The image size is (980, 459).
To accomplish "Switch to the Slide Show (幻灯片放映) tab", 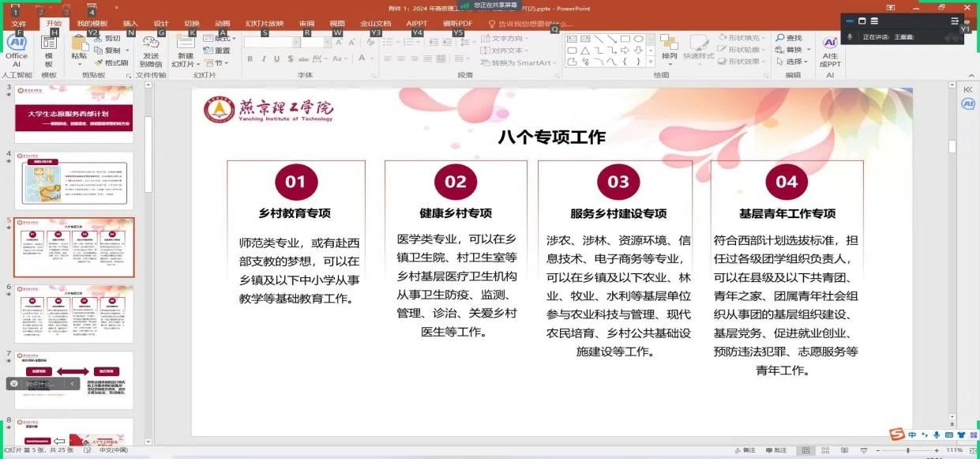I will [264, 24].
